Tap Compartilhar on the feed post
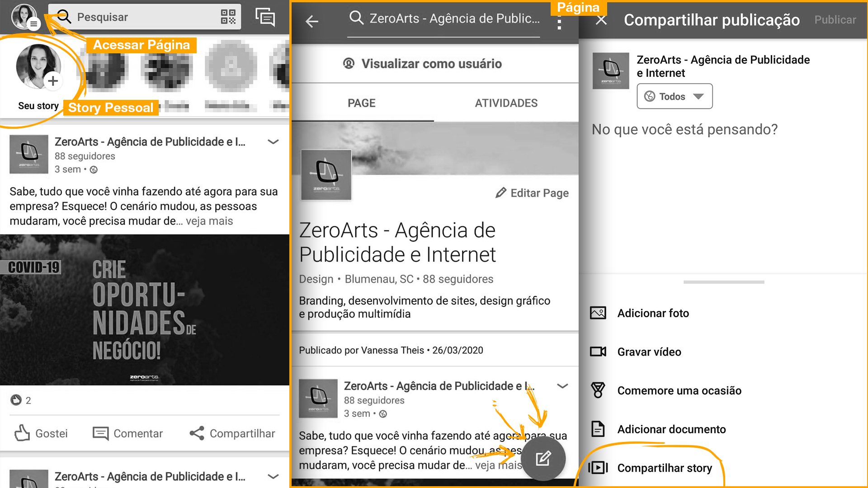The height and width of the screenshot is (488, 868). click(232, 433)
